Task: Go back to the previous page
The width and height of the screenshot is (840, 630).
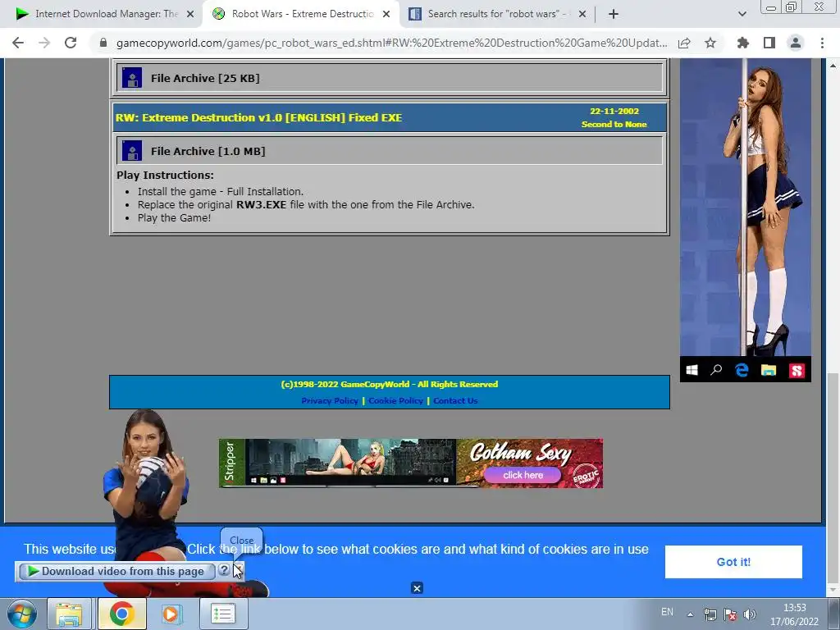Action: click(18, 43)
